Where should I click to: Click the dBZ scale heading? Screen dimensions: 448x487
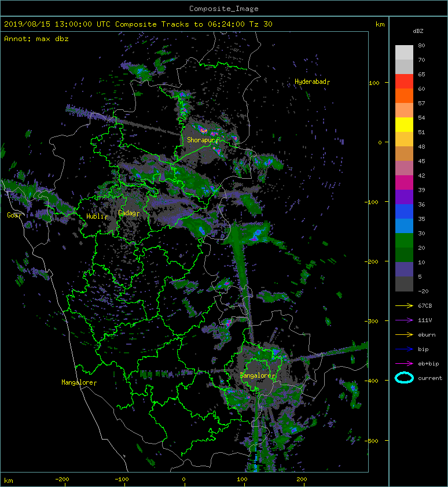coord(418,31)
